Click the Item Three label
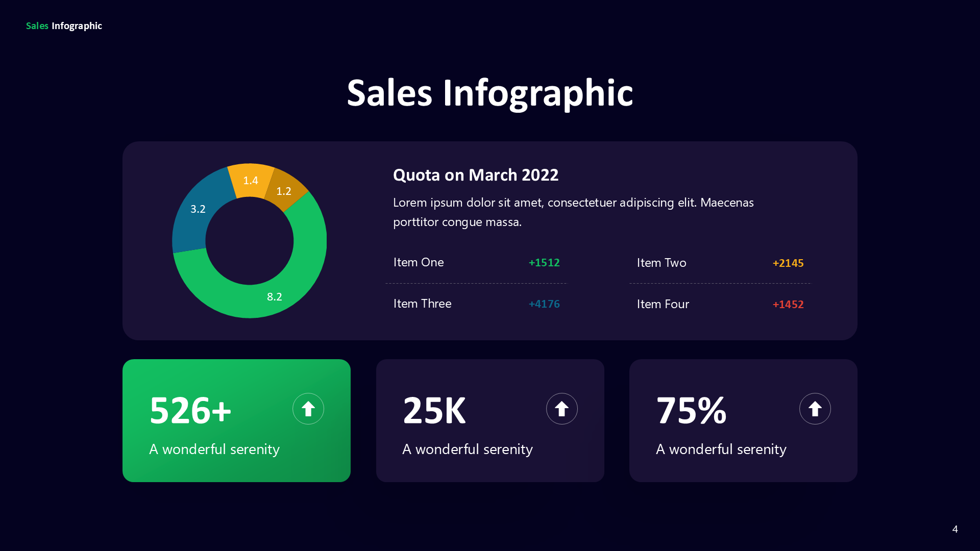This screenshot has height=551, width=980. pyautogui.click(x=422, y=304)
